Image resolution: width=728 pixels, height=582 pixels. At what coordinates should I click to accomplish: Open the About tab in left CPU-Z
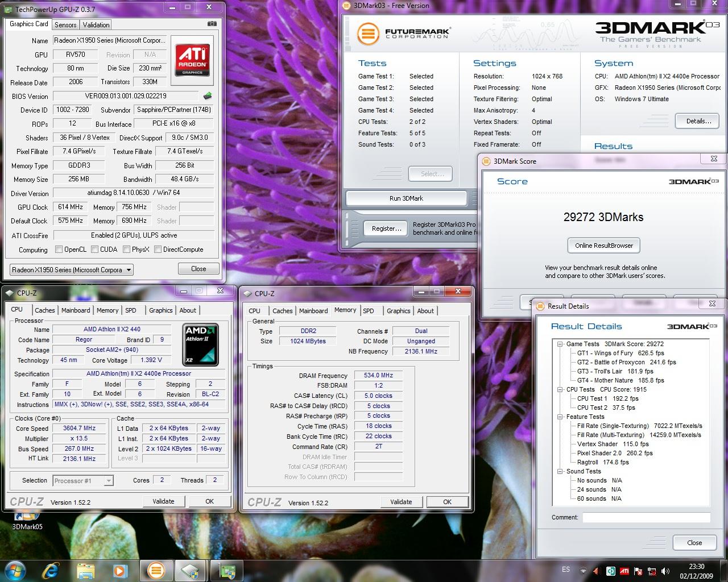pyautogui.click(x=188, y=310)
